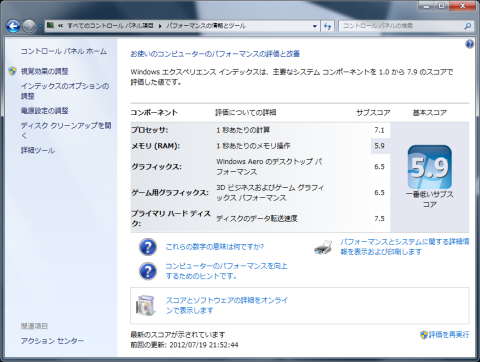Image resolution: width=480 pixels, height=362 pixels.
Task: Click the shield icon beside 視覚効果の調整
Action: pyautogui.click(x=12, y=71)
